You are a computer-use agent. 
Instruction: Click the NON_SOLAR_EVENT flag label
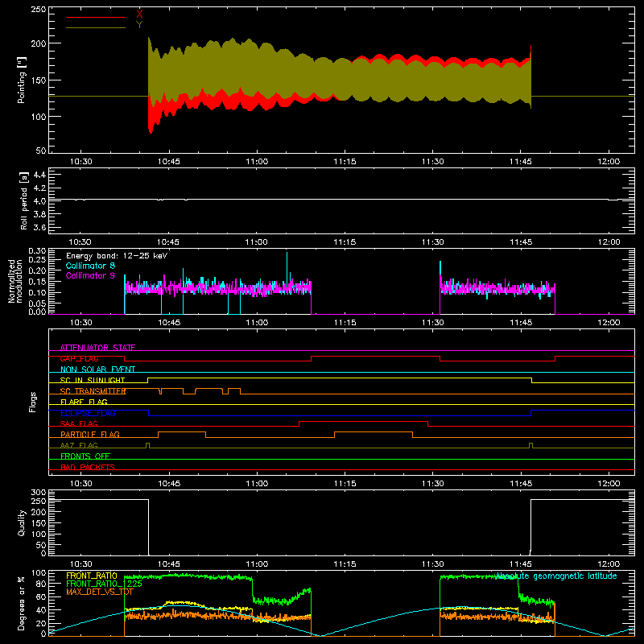click(97, 369)
